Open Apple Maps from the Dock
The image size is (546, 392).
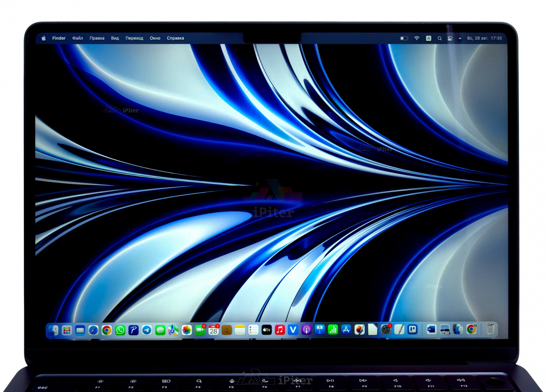click(x=173, y=330)
